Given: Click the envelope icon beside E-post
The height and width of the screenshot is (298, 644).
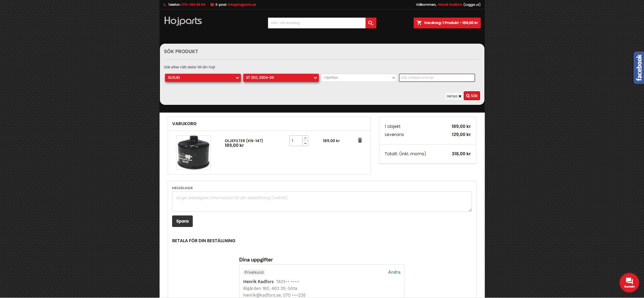Looking at the screenshot, I should pyautogui.click(x=212, y=5).
